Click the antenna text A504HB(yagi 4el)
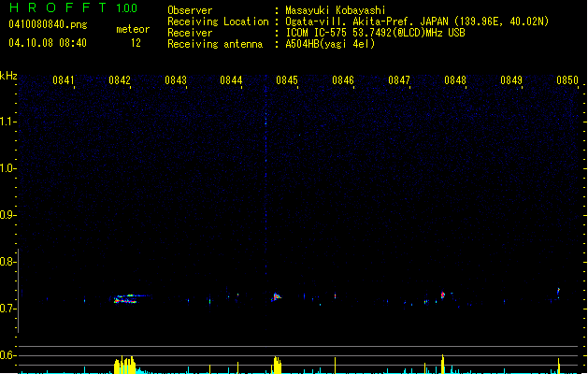 [330, 44]
